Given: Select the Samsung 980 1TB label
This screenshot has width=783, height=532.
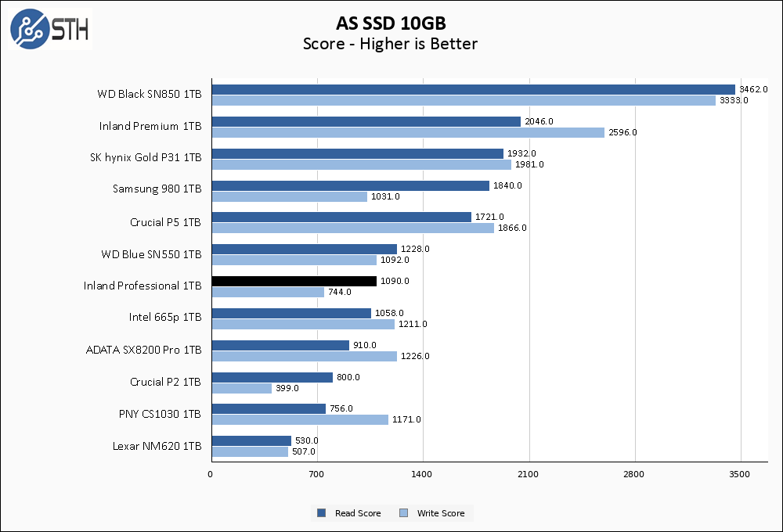Looking at the screenshot, I should pos(157,189).
